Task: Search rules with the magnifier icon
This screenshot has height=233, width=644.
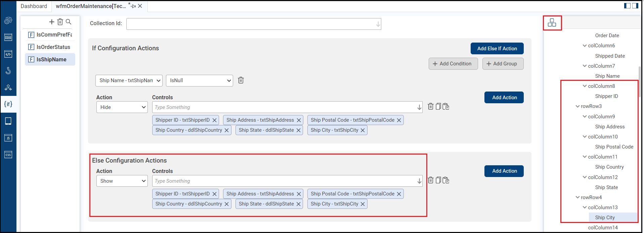Action: click(x=69, y=22)
